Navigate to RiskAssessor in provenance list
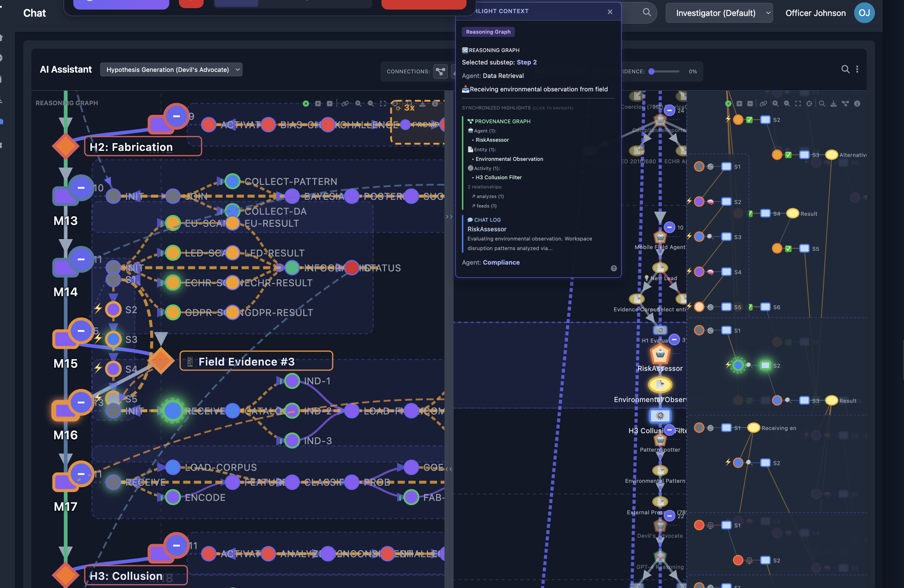This screenshot has height=588, width=904. [492, 140]
